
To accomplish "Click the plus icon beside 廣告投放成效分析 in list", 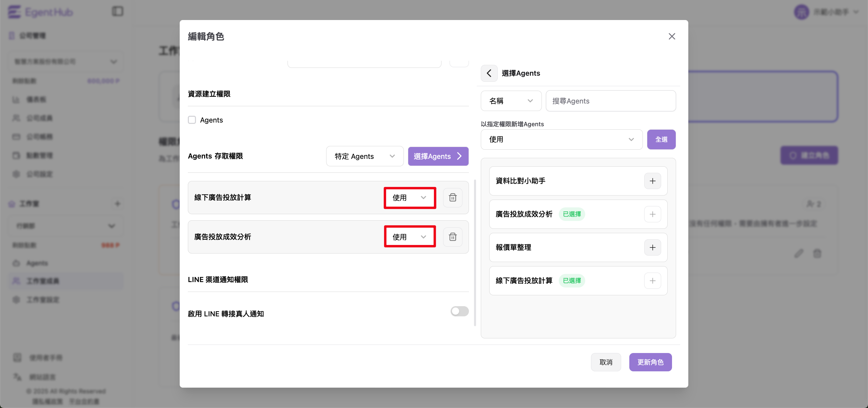I will click(652, 214).
